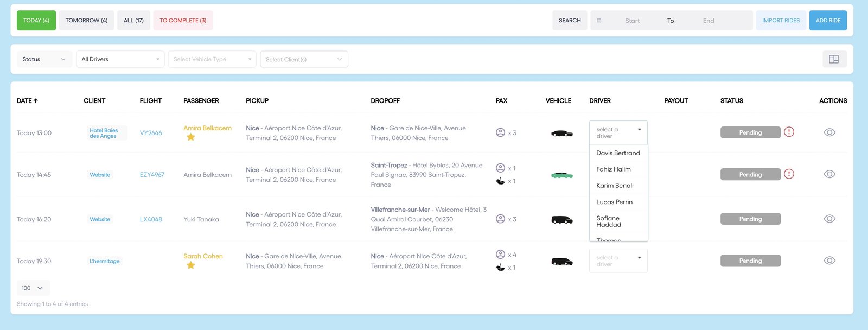Image resolution: width=868 pixels, height=330 pixels.
Task: Click Pending status on the 13:00 ride
Action: (750, 132)
